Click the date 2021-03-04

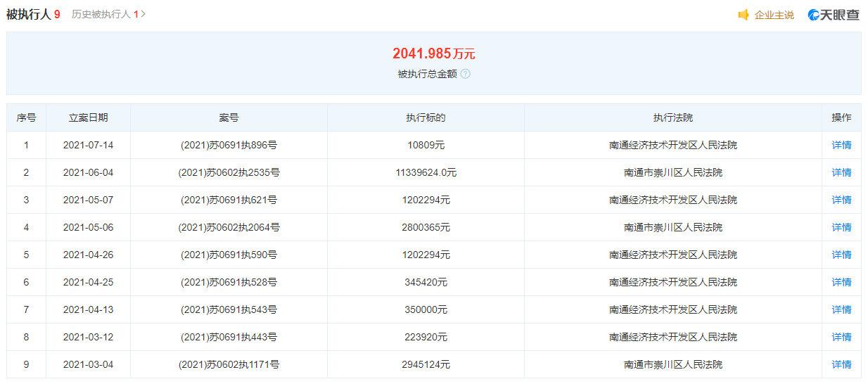[88, 364]
